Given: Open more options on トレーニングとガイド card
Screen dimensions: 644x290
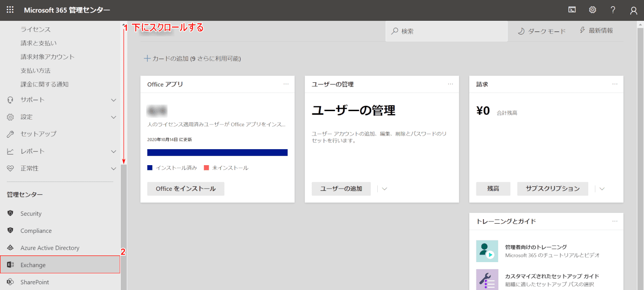Looking at the screenshot, I should pos(615,221).
